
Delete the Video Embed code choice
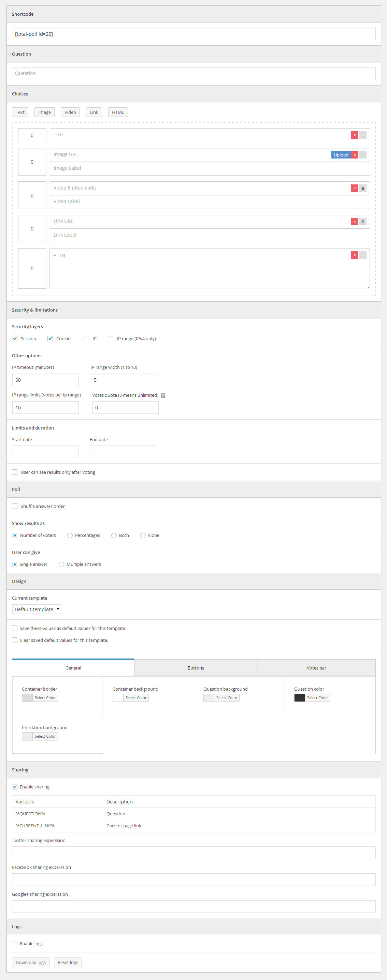coord(354,188)
